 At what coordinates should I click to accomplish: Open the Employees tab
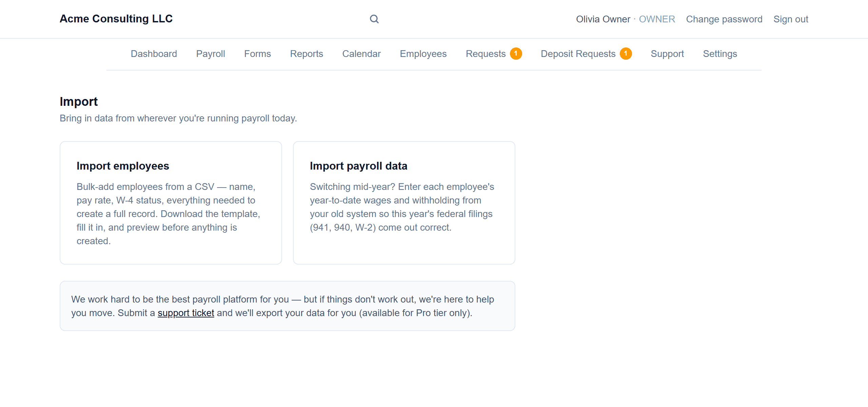pyautogui.click(x=423, y=54)
